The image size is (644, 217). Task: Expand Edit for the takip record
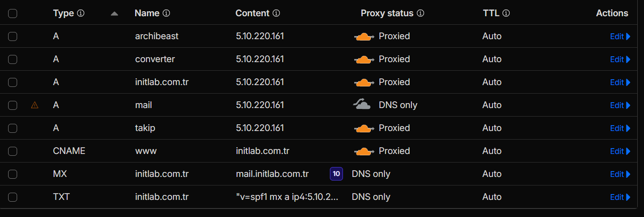(x=620, y=128)
